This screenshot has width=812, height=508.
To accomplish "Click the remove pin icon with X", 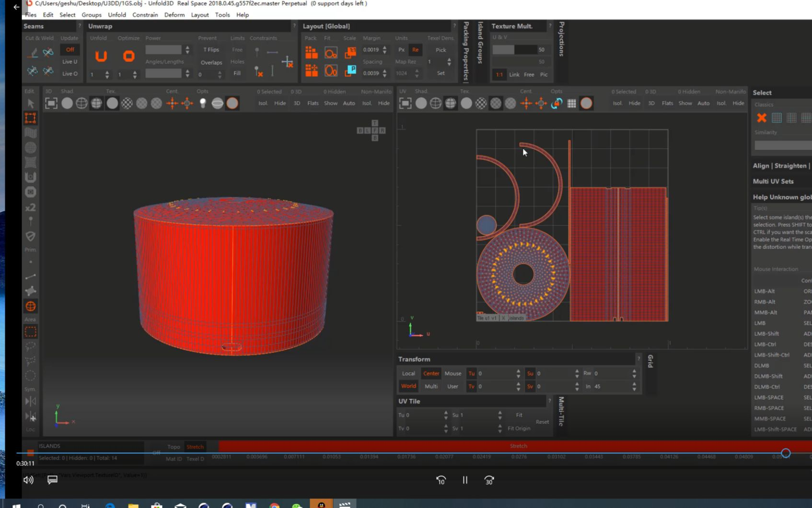I will (x=258, y=71).
